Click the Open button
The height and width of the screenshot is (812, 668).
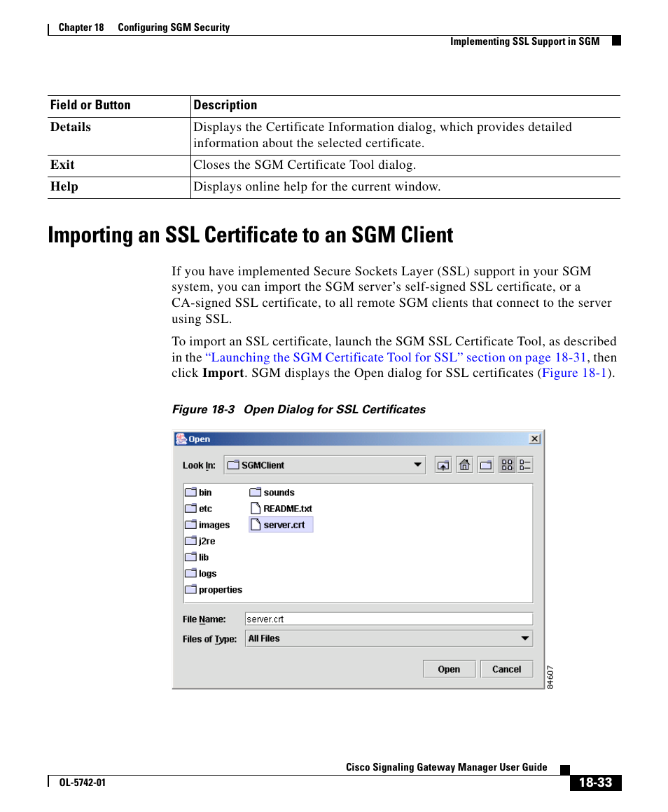pyautogui.click(x=449, y=669)
